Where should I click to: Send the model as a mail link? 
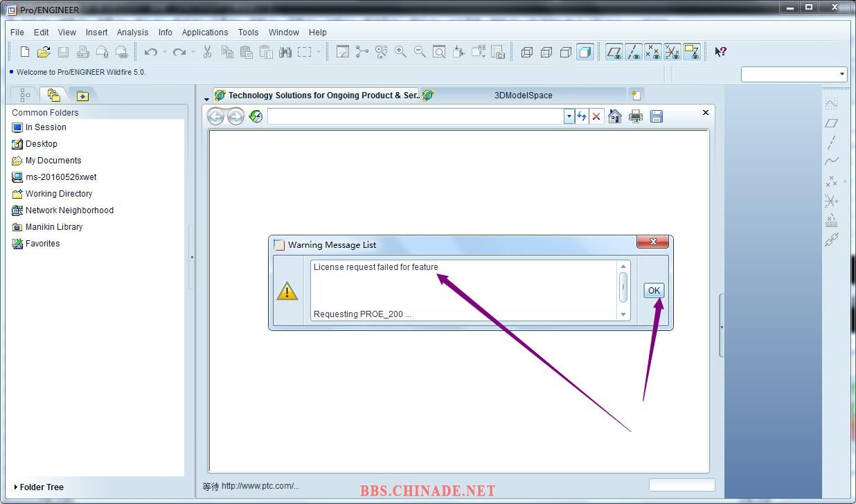pyautogui.click(x=121, y=52)
